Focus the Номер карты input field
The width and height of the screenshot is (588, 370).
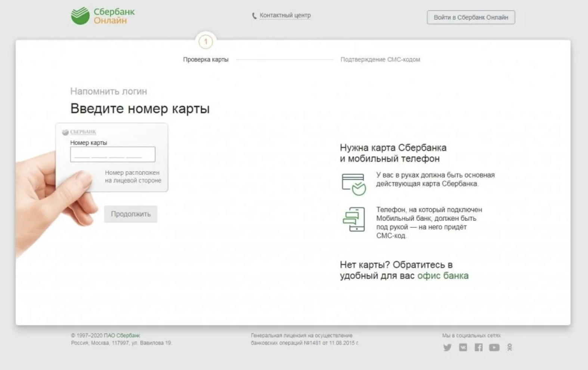click(112, 154)
